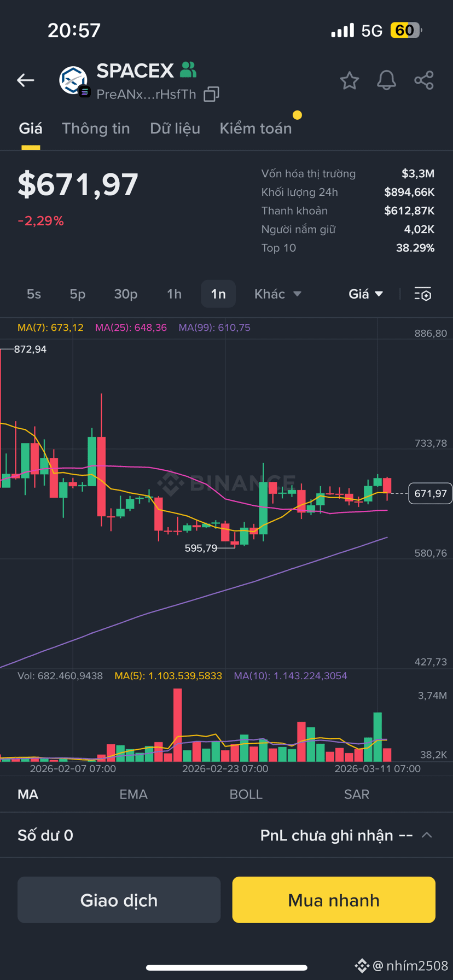The height and width of the screenshot is (980, 453).
Task: Expand the PnL chưa ghi nhận panel
Action: pyautogui.click(x=427, y=835)
